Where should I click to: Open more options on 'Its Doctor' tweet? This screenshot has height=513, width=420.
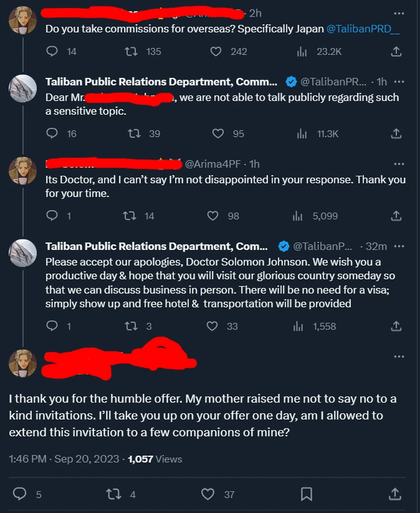pyautogui.click(x=399, y=164)
